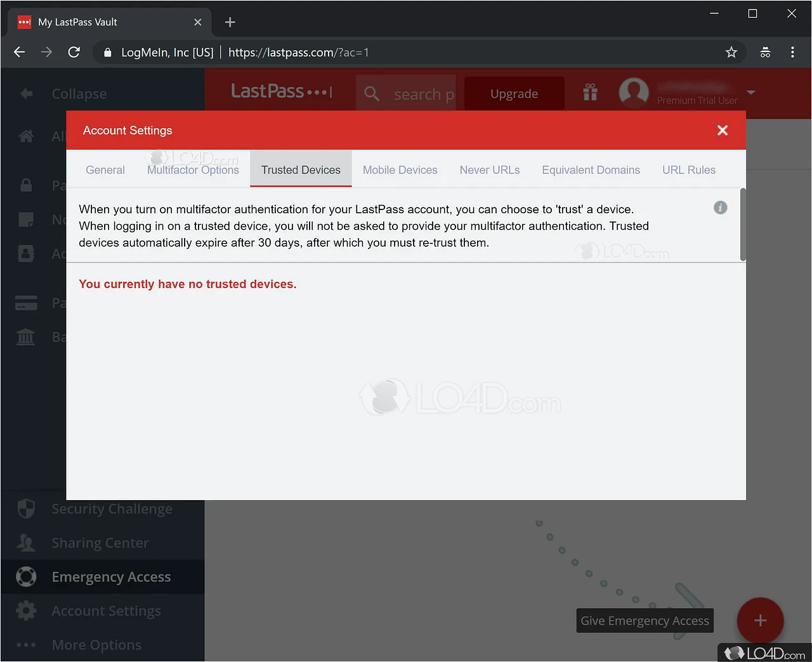Open Sharing Center via its person icon
This screenshot has height=662, width=812.
25,543
